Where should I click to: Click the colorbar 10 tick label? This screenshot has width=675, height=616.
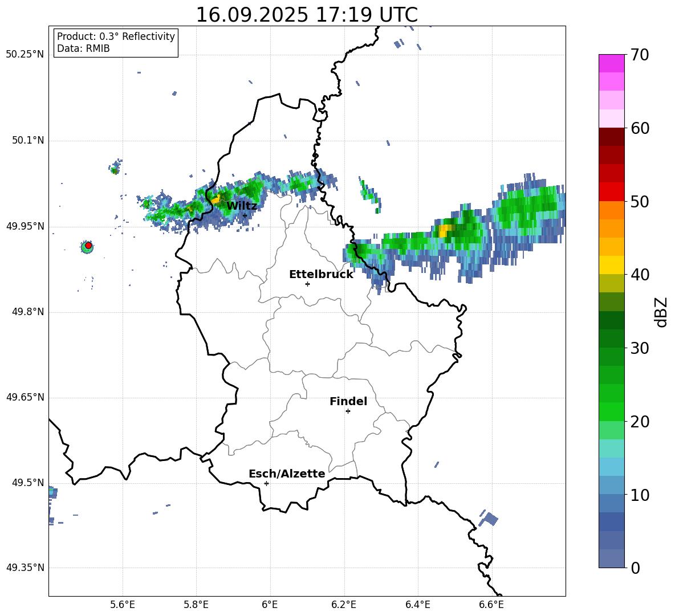(x=640, y=495)
